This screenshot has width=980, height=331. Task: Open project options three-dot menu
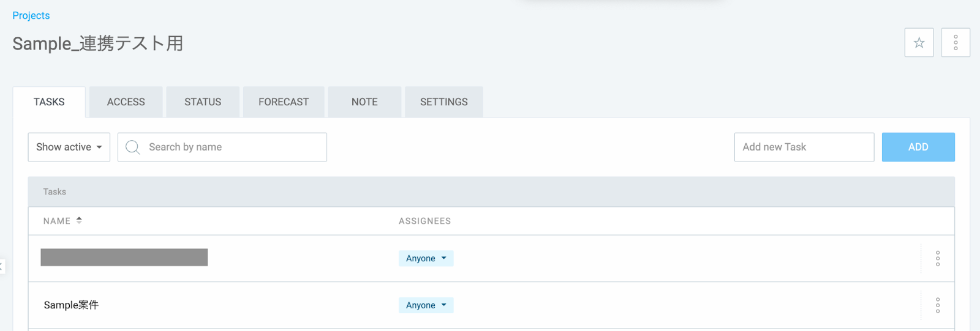pyautogui.click(x=956, y=43)
